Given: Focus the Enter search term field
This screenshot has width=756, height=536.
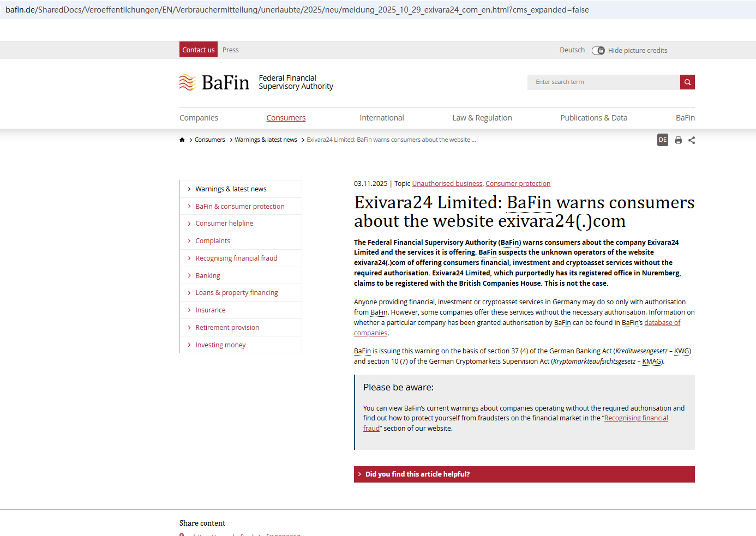Looking at the screenshot, I should 604,82.
